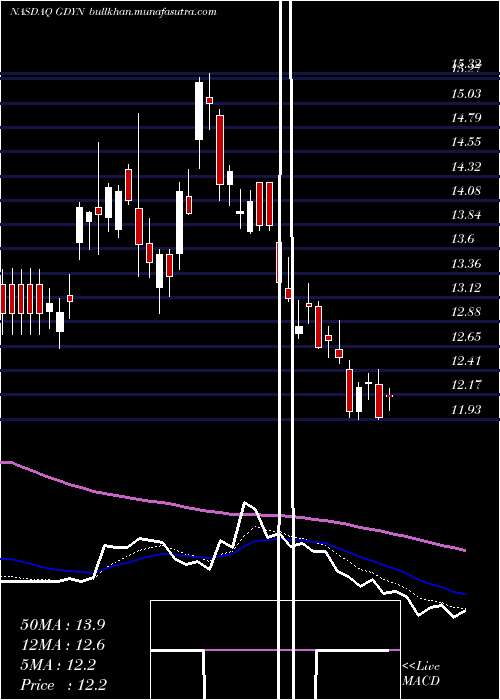Click the Price : 12.2 readout

[63, 685]
